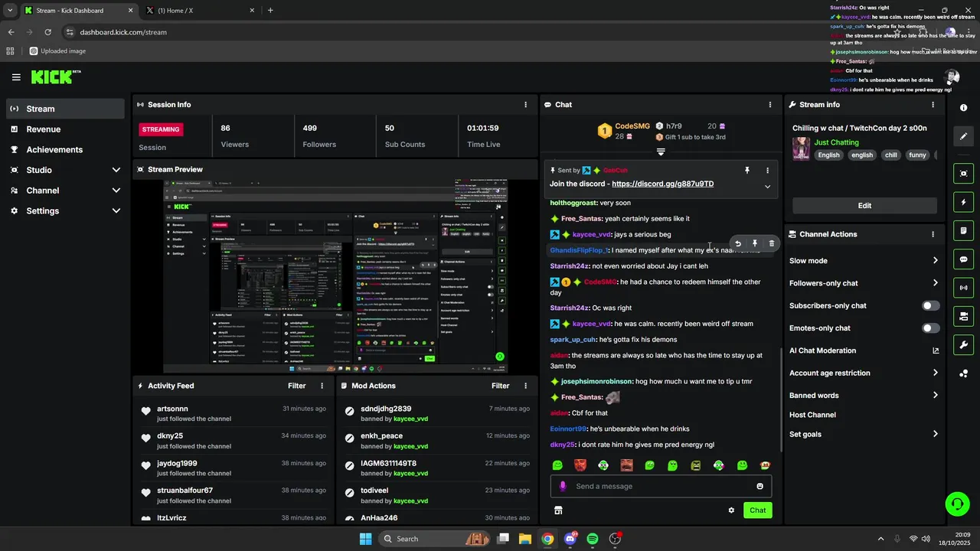980x551 pixels.
Task: Click into the Send a message field
Action: (661, 486)
